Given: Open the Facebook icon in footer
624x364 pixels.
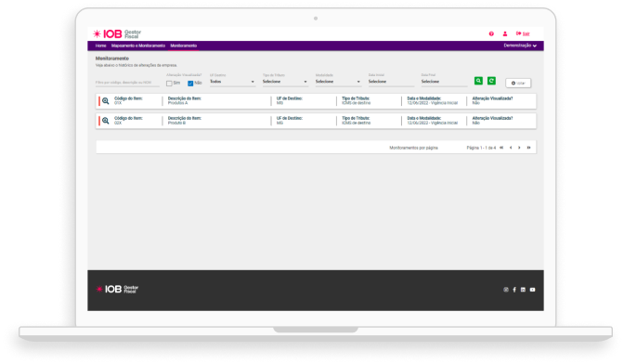Looking at the screenshot, I should (x=514, y=290).
